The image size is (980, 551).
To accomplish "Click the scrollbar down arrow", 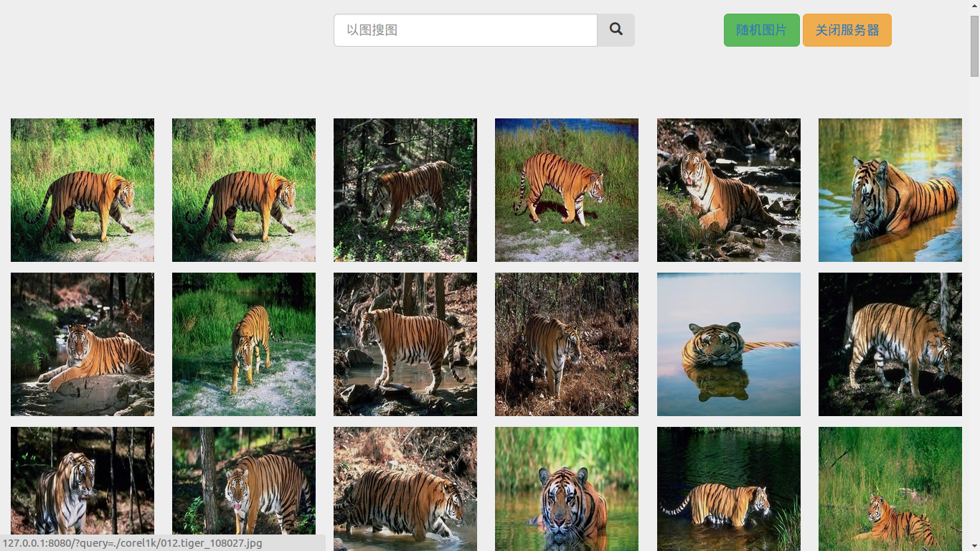I will [x=974, y=545].
